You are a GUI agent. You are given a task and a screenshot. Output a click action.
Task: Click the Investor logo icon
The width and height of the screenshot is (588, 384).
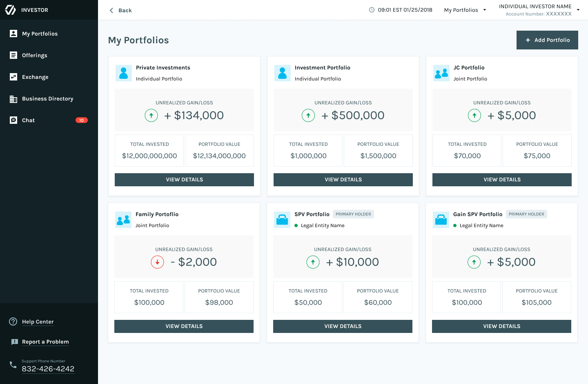click(x=10, y=10)
